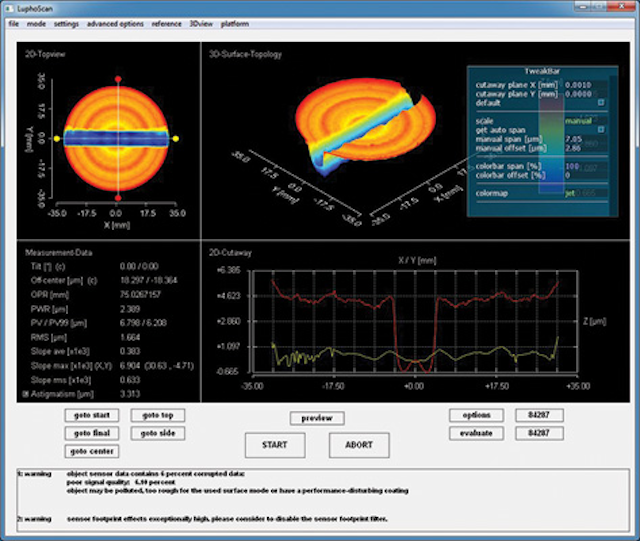
Task: Open the file menu
Action: 13,24
